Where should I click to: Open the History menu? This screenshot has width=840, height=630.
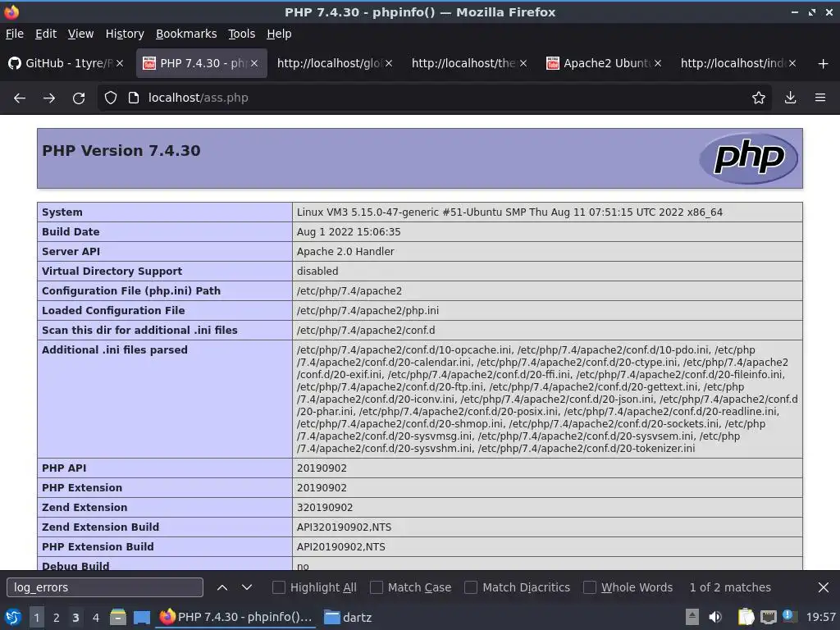coord(125,34)
